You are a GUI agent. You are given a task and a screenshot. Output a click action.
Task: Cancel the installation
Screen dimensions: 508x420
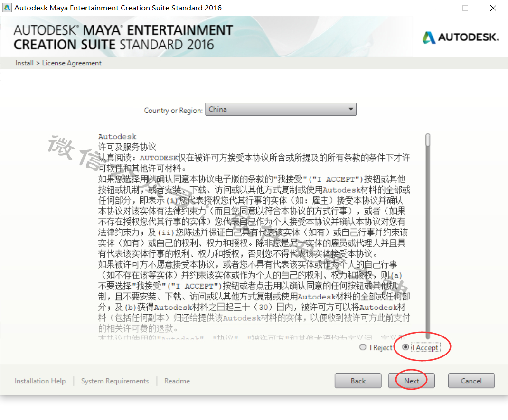coord(471,381)
